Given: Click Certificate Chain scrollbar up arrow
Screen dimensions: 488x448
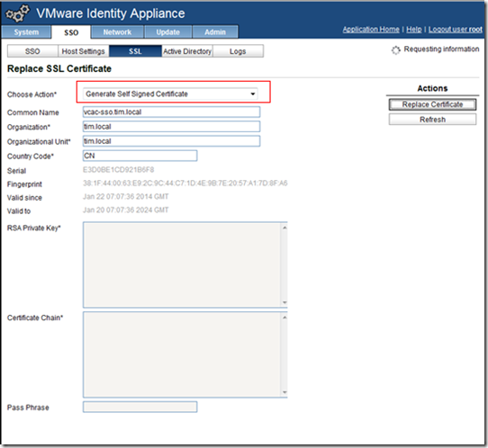Looking at the screenshot, I should [x=285, y=318].
